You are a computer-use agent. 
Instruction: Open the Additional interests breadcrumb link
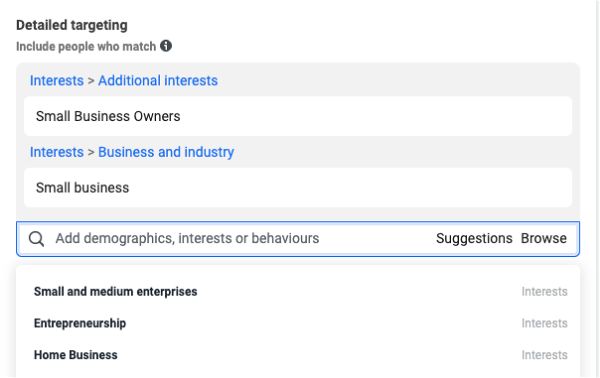click(x=158, y=81)
